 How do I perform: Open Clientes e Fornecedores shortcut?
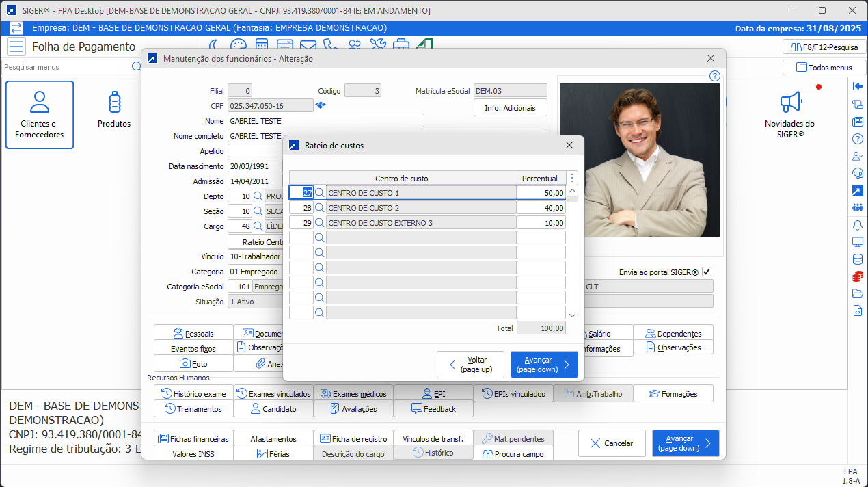(40, 115)
